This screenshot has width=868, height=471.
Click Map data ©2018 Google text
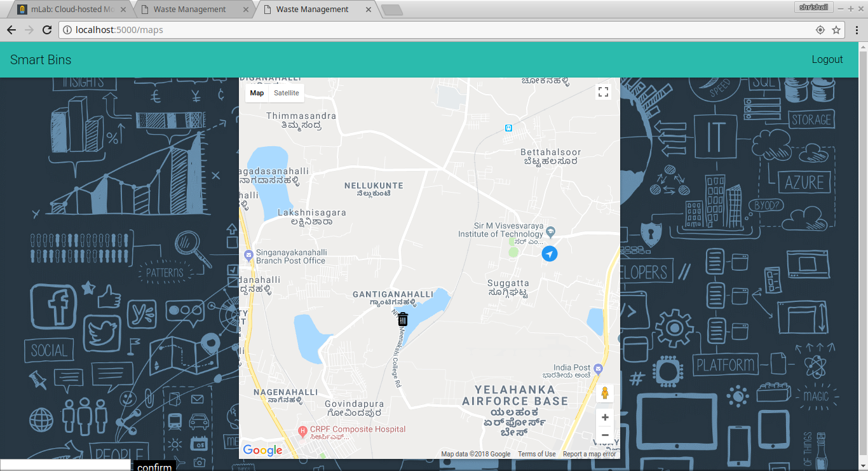click(476, 454)
